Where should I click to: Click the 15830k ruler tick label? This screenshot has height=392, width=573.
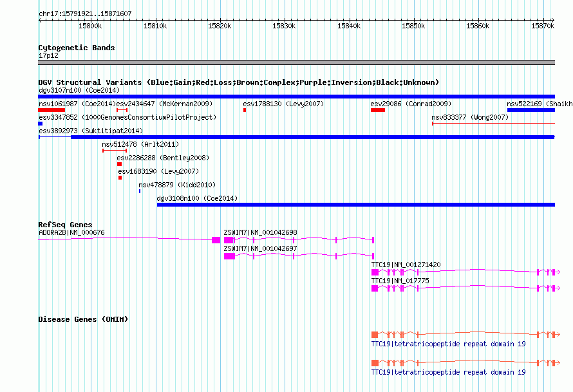point(284,26)
